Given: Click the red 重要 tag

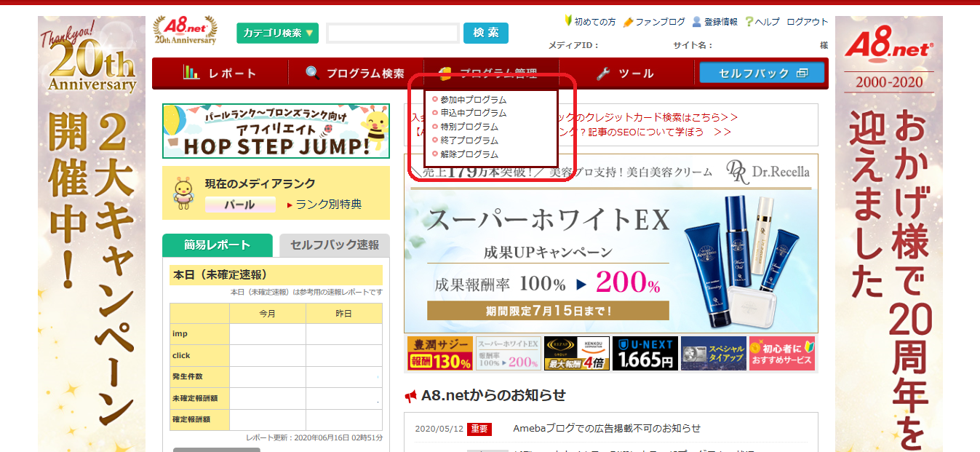Looking at the screenshot, I should point(479,429).
